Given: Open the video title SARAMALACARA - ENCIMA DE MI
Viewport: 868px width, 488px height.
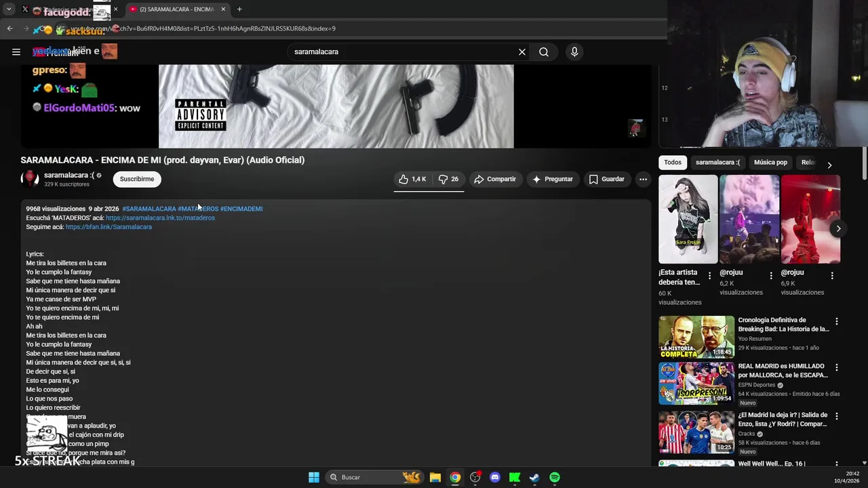Looking at the screenshot, I should click(163, 160).
